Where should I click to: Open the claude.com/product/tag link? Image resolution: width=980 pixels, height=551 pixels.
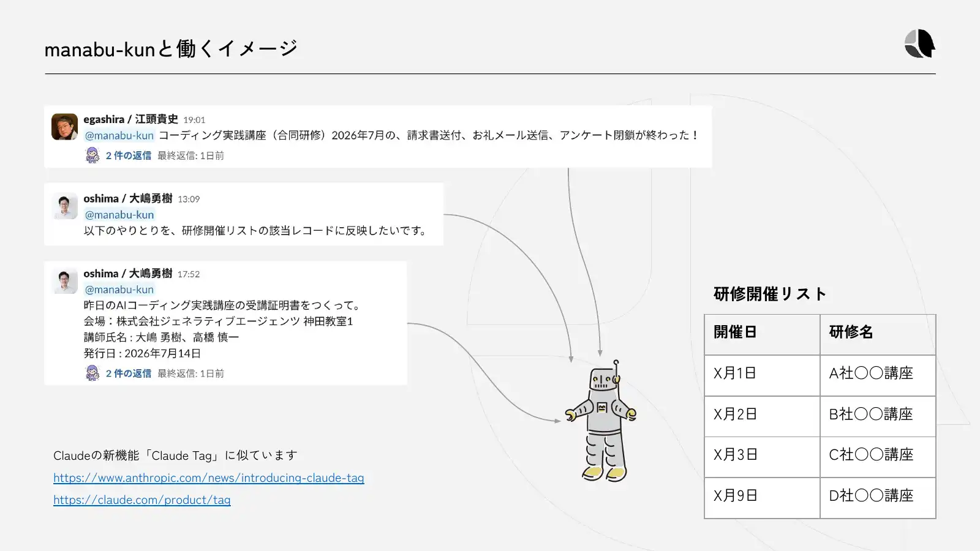[142, 500]
